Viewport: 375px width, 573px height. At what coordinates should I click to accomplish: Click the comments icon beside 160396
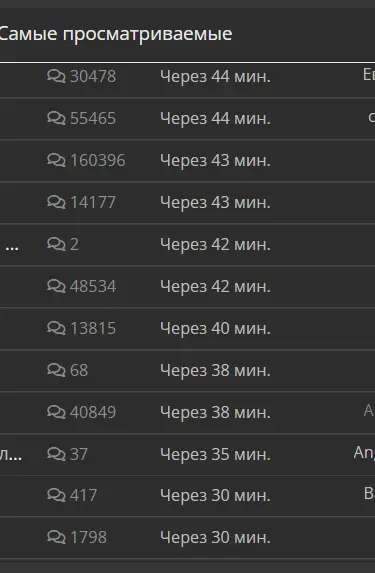point(56,160)
